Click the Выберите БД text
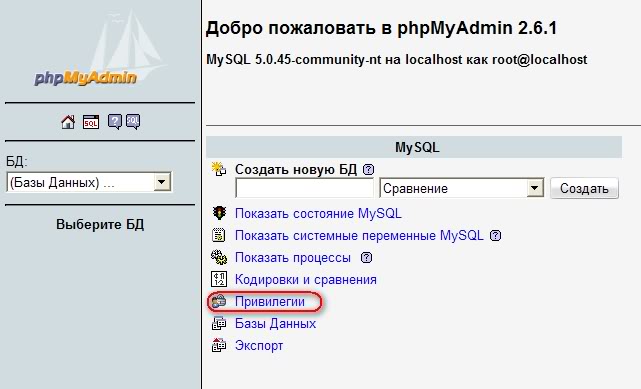 tap(100, 224)
